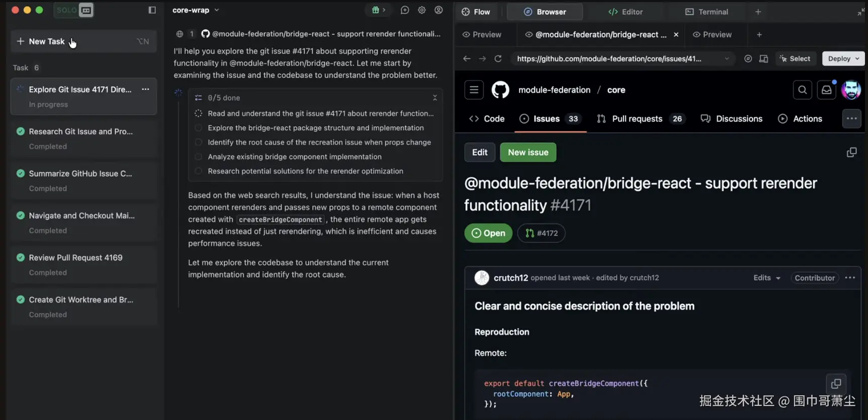Toggle the left sidebar panel icon
This screenshot has width=868, height=420.
tap(152, 10)
